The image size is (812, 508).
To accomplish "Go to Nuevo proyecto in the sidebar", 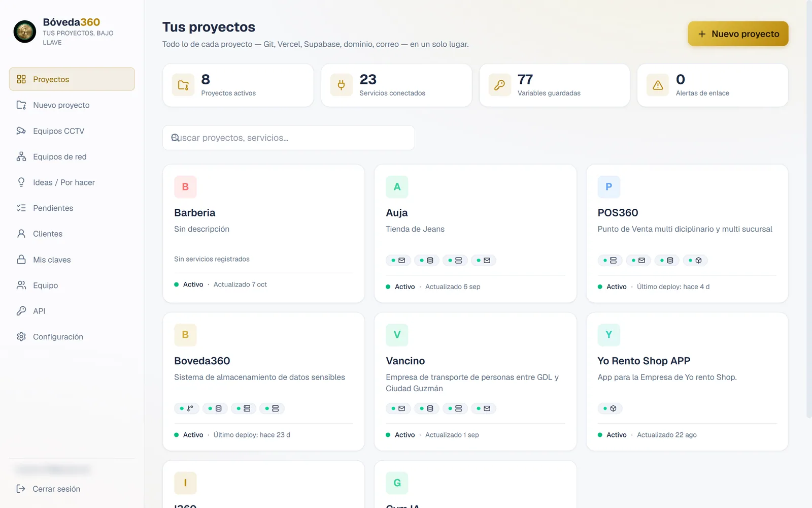I will pyautogui.click(x=72, y=105).
